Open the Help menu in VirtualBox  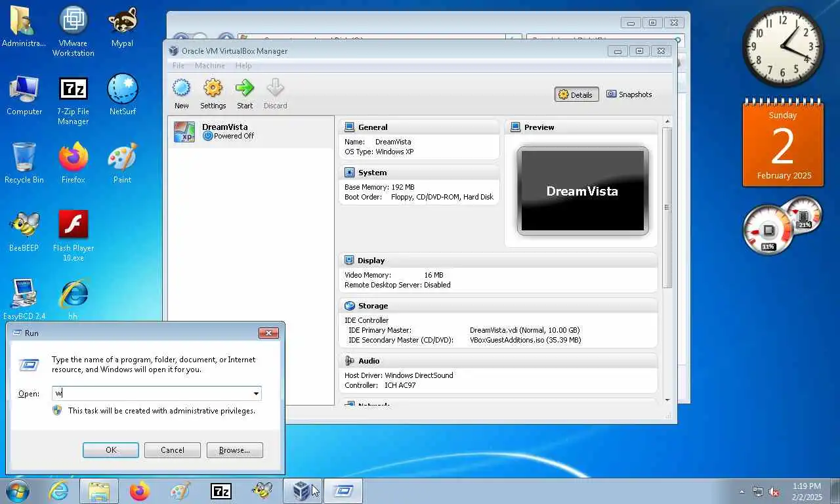coord(243,66)
